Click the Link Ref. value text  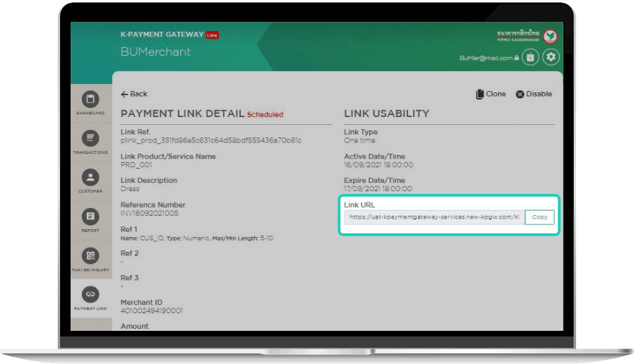(211, 140)
